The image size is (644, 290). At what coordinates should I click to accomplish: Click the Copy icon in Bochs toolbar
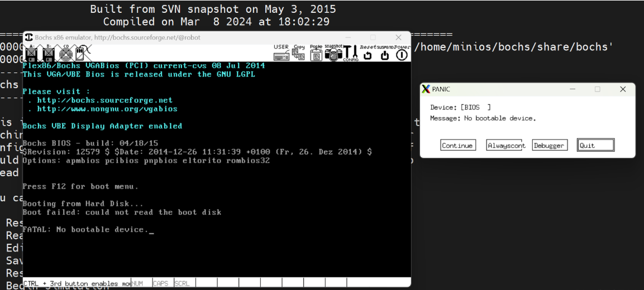[x=299, y=53]
